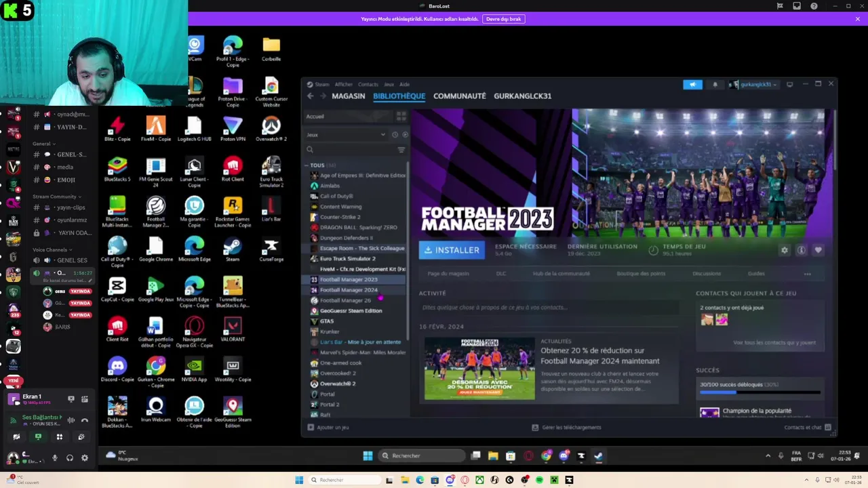This screenshot has width=868, height=488.
Task: Open the Aide menu in Steam
Action: 405,85
